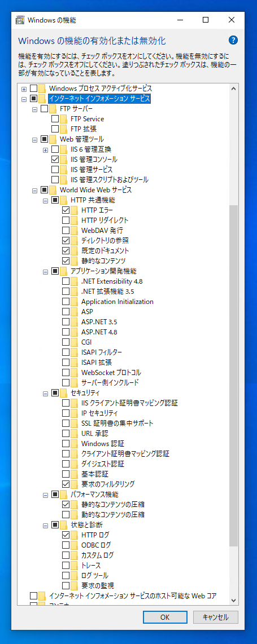Click folder icon beside ASP.NET 4.8
The width and height of the screenshot is (257, 644).
coord(74,332)
